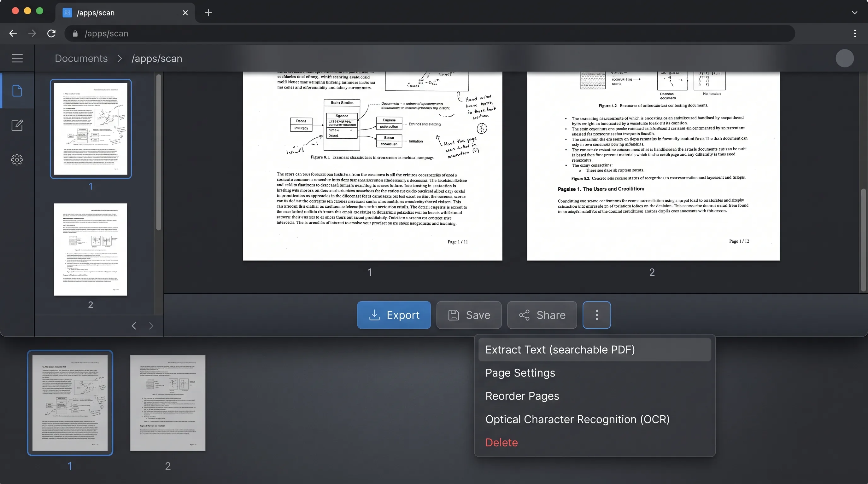Choose Page Settings from menu

click(x=595, y=373)
